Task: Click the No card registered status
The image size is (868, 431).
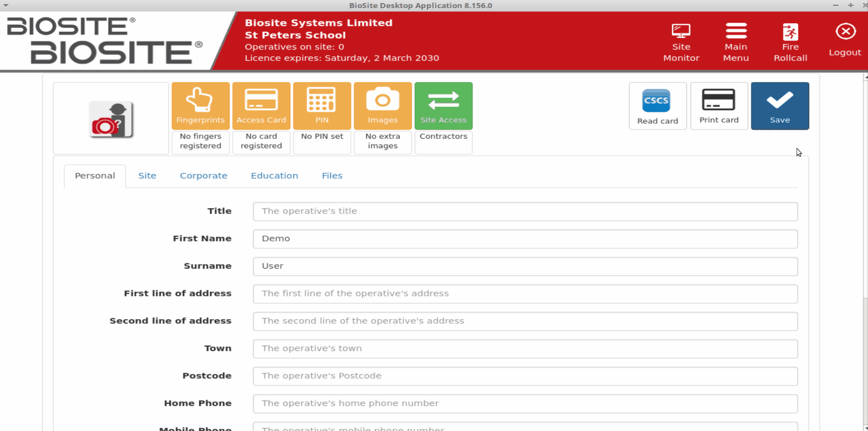Action: coord(261,141)
